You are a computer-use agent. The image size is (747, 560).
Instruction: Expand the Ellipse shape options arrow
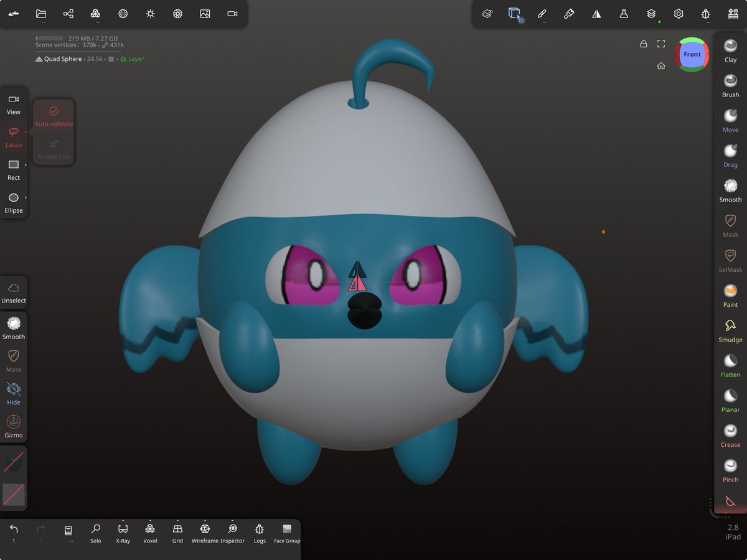26,198
